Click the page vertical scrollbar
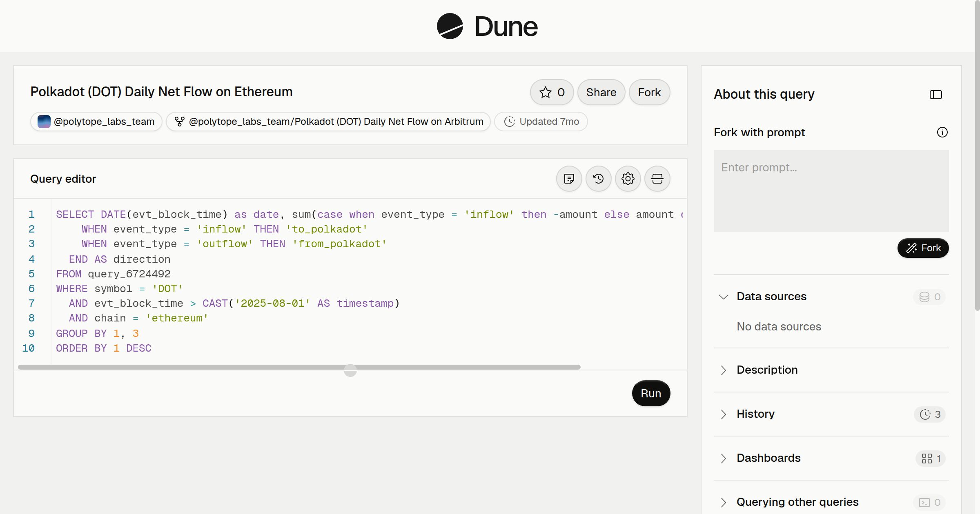The width and height of the screenshot is (980, 514). click(977, 155)
